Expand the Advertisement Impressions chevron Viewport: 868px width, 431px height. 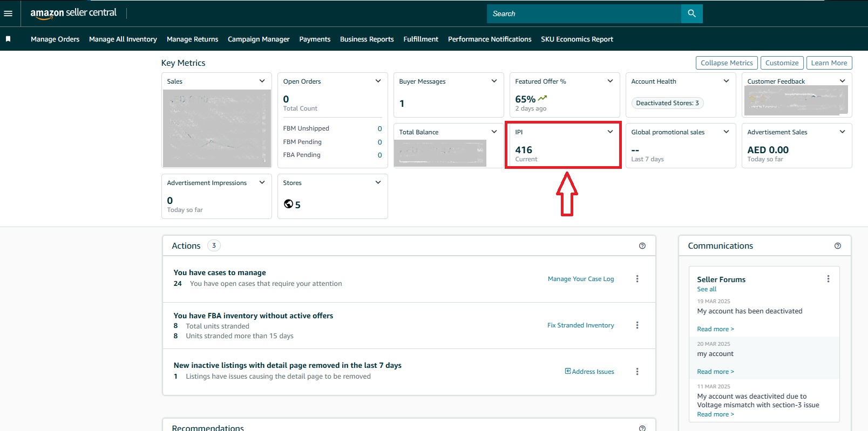pos(262,182)
